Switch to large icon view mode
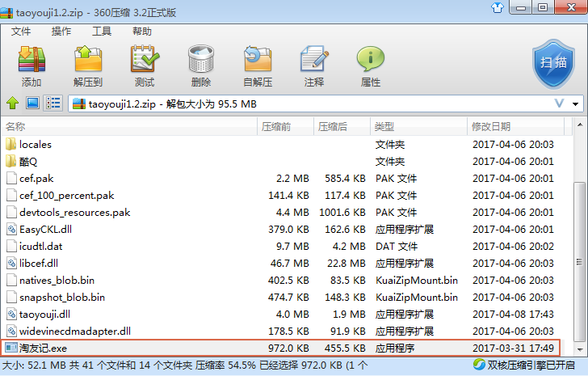The image size is (588, 376). (x=32, y=103)
